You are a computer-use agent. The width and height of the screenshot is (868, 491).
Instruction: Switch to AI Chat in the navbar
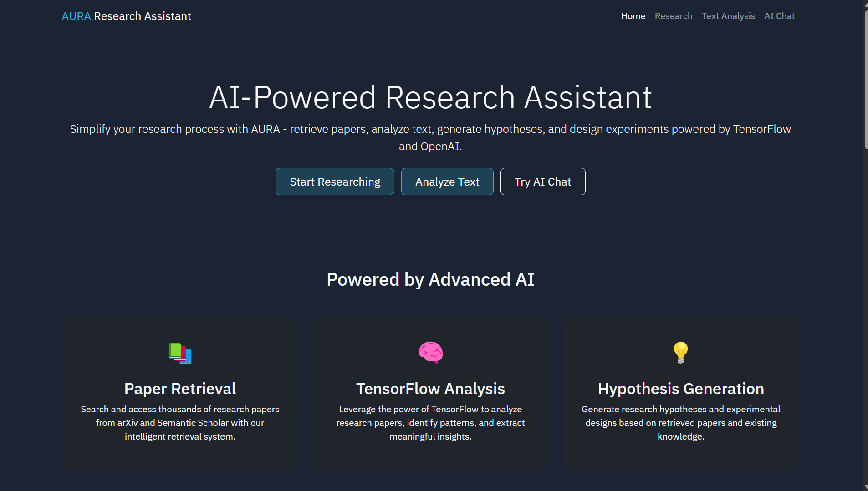pos(779,16)
